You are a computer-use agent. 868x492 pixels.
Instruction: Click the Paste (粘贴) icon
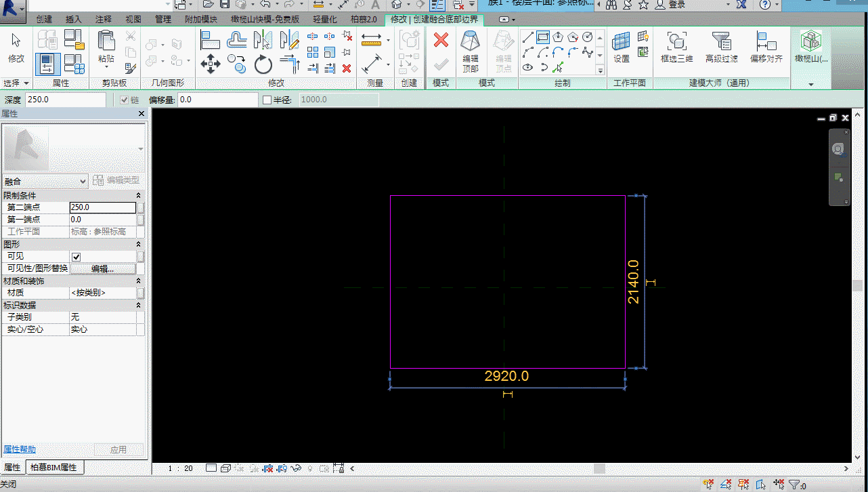[x=106, y=47]
